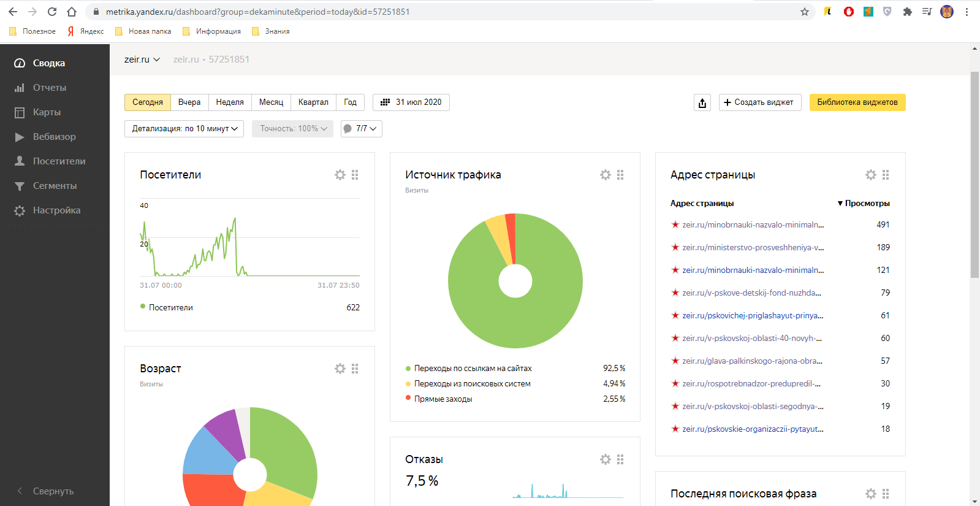Open Отчеты section in the sidebar

pos(49,88)
